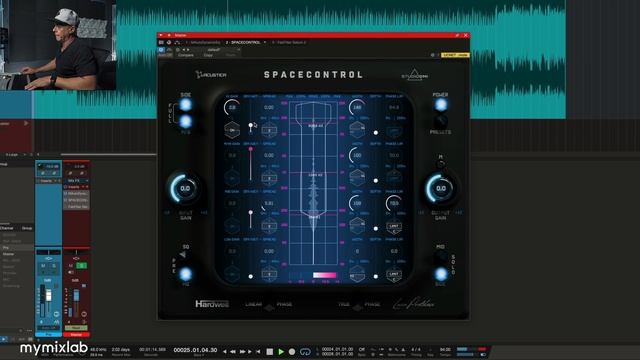640x360 pixels.
Task: Switch to the 3 - FabFilter Saturn 2 tab
Action: click(x=290, y=42)
